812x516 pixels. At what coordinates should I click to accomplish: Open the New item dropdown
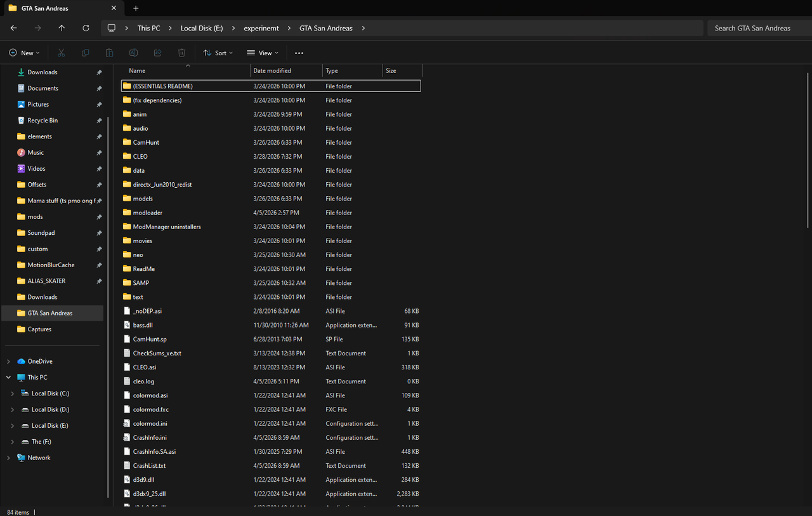click(x=24, y=53)
